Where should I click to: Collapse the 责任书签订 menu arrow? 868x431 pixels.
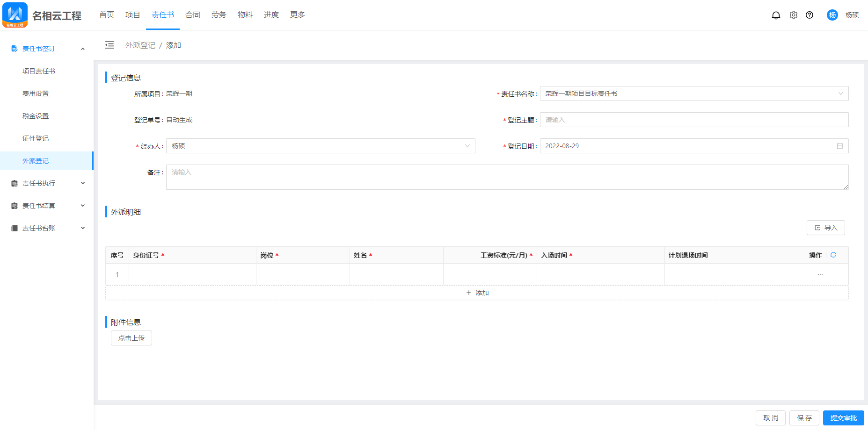83,49
